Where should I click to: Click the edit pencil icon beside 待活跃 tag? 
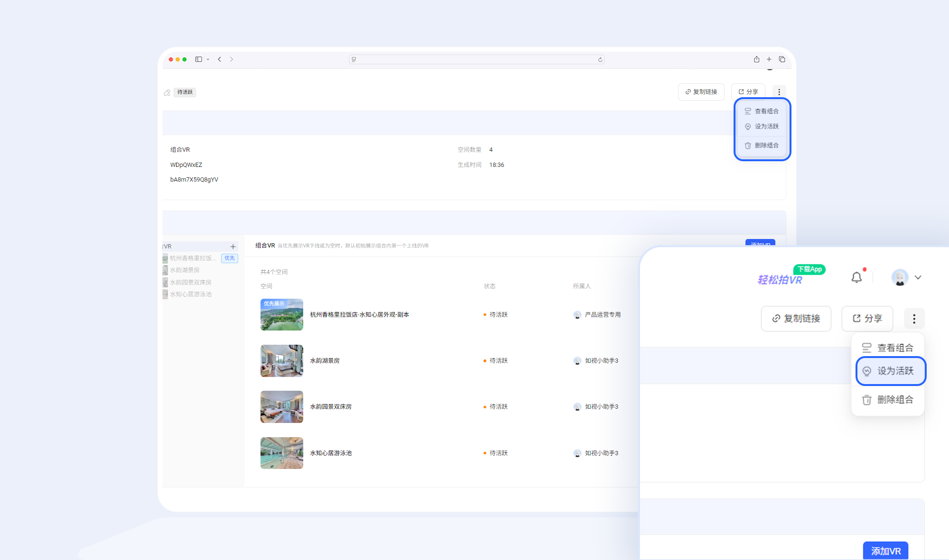[x=167, y=92]
